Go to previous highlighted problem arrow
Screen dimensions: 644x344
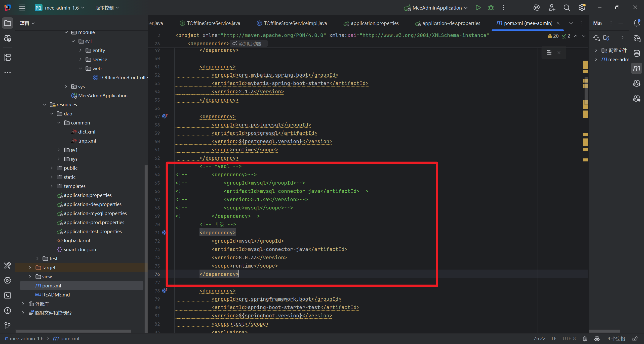[576, 36]
